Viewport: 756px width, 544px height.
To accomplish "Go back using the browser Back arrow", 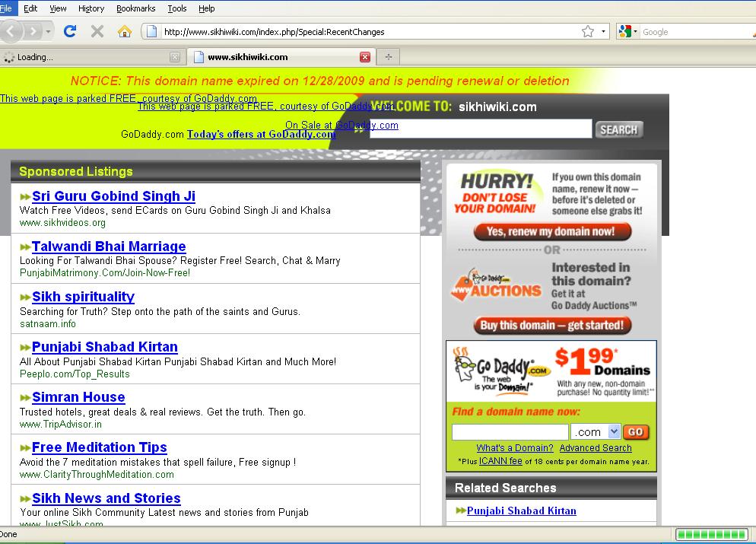I will coord(11,32).
